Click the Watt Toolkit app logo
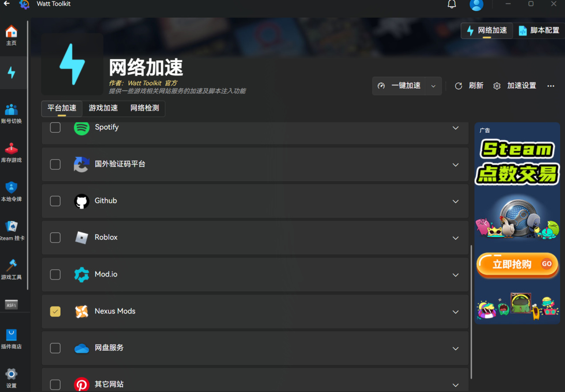Viewport: 565px width, 392px height. coord(24,4)
